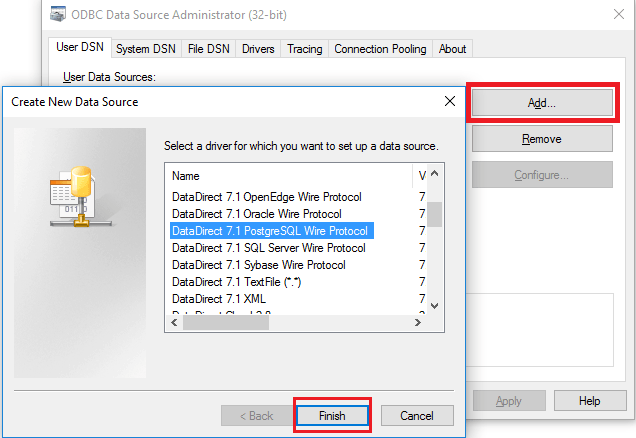Switch to the System DSN tab

point(146,48)
